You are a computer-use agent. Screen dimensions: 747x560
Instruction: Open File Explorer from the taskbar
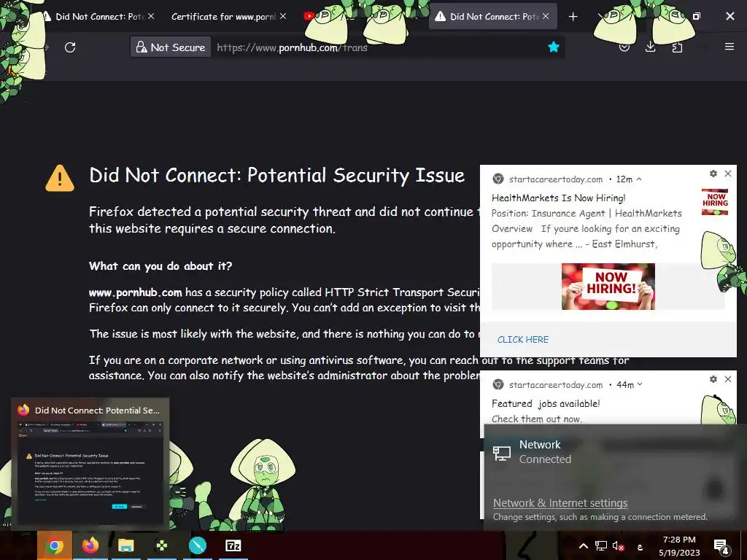pyautogui.click(x=125, y=545)
